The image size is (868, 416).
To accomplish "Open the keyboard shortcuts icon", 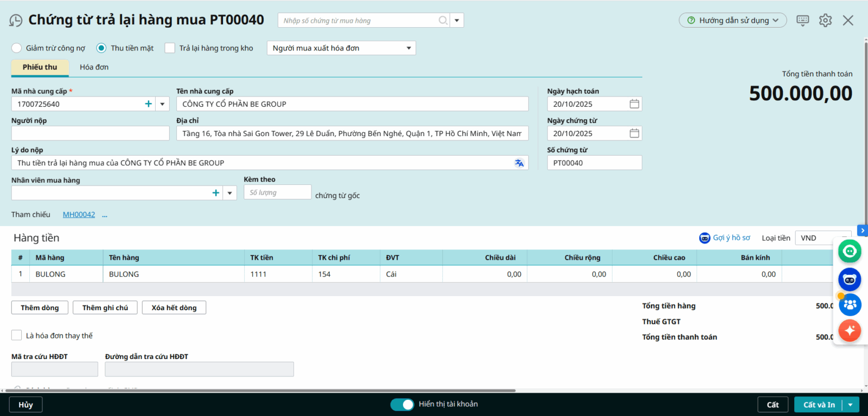I will (x=802, y=21).
